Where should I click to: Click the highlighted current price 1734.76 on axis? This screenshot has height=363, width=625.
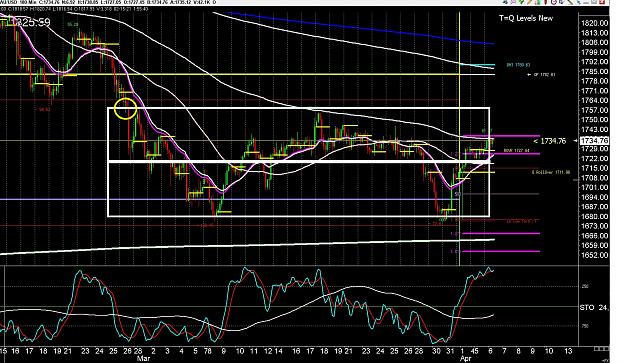(595, 141)
